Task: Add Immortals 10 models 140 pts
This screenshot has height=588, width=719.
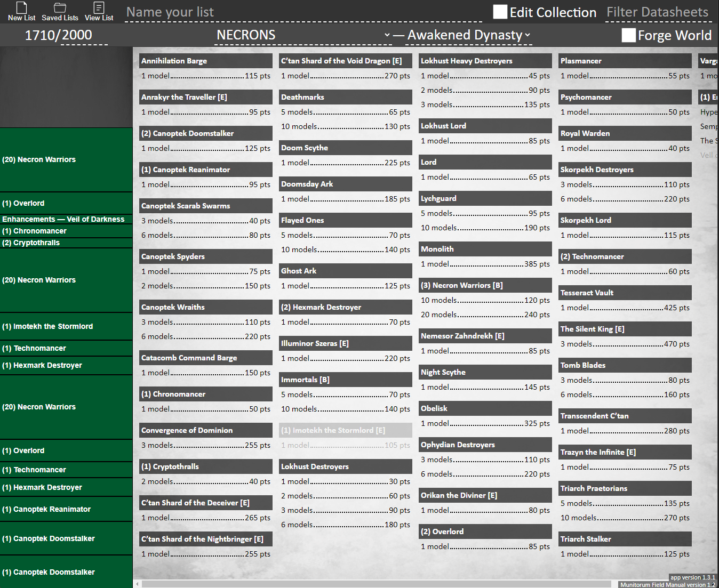Action: coord(346,409)
